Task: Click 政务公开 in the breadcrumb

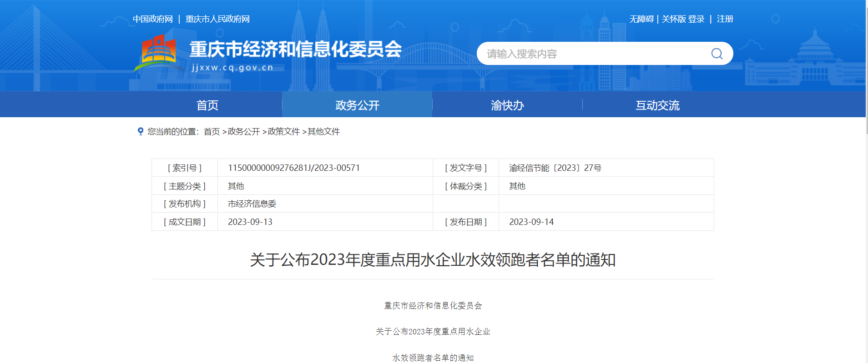Action: coord(243,132)
